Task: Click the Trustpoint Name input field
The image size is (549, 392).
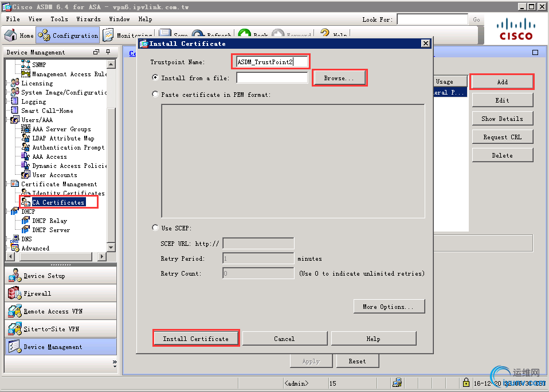Action: [272, 62]
